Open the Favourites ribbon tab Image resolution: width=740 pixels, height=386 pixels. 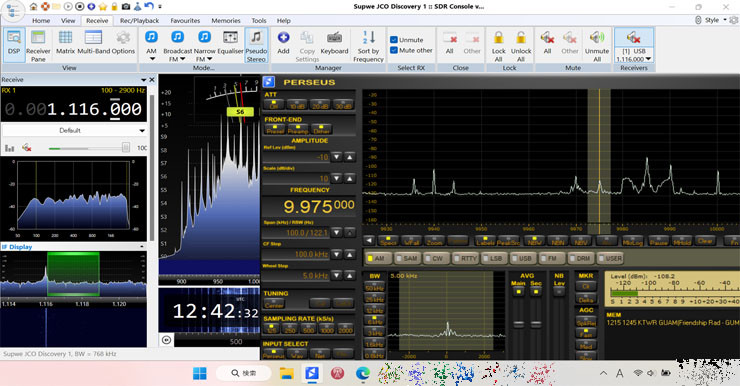185,21
